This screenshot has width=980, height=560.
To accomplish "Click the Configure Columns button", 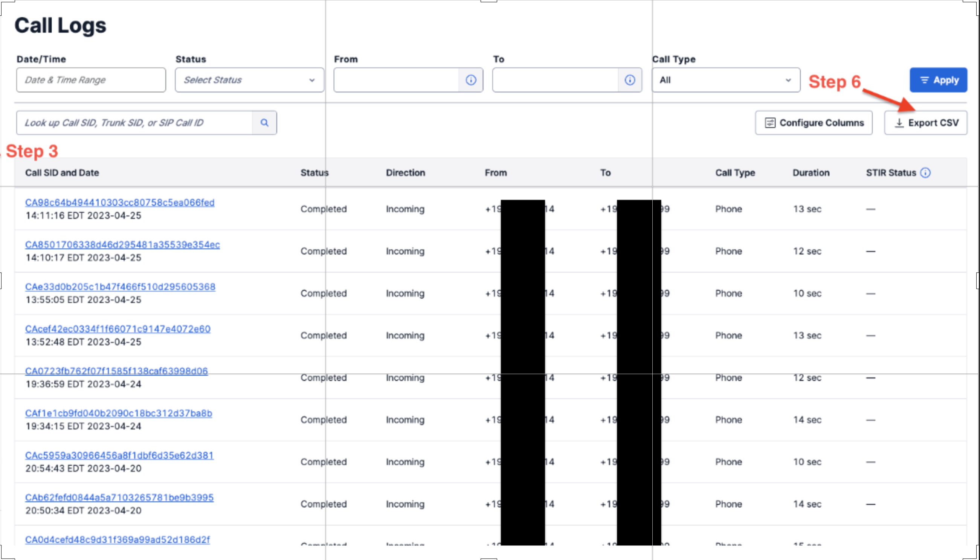I will point(814,123).
